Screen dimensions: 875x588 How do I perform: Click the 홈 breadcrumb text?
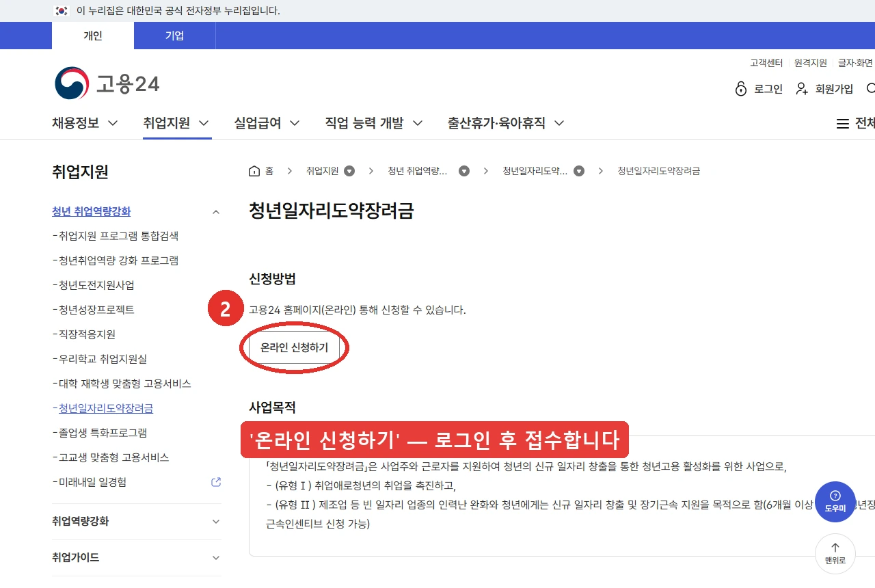[x=269, y=171]
